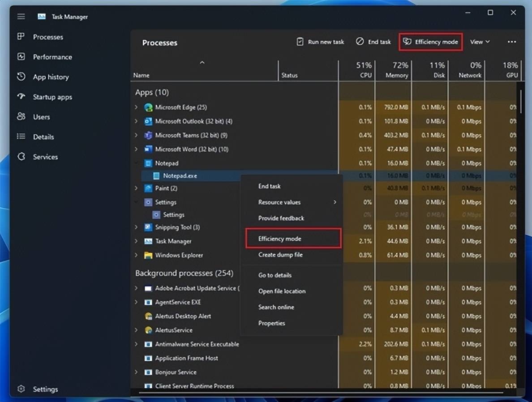Click the Performance sidebar icon
Screen dimensions: 532x402
point(21,57)
